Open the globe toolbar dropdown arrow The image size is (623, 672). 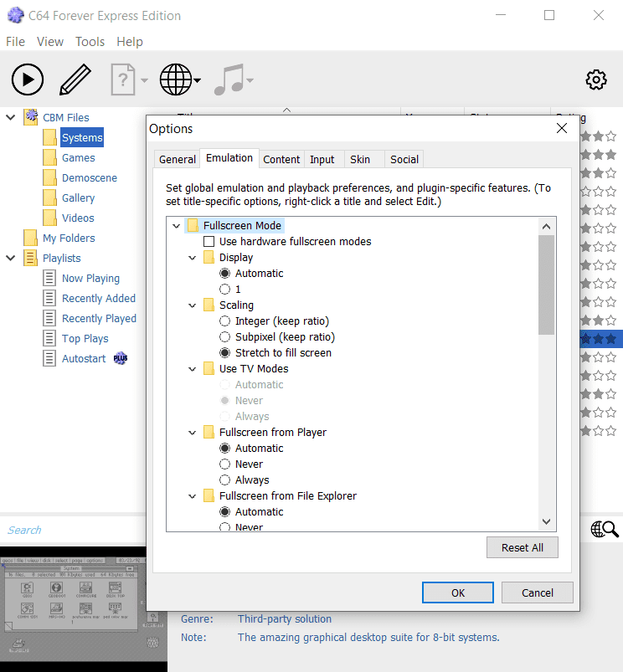point(198,80)
